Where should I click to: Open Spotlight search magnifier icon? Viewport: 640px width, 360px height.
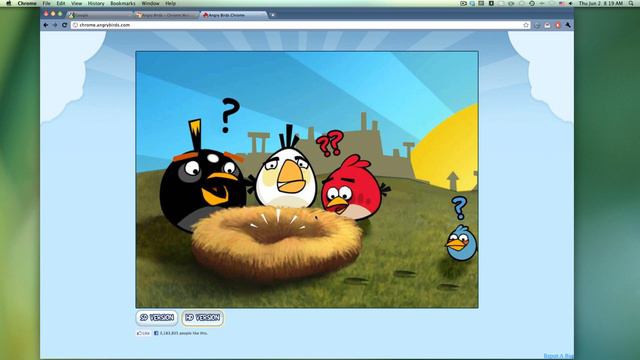(631, 3)
